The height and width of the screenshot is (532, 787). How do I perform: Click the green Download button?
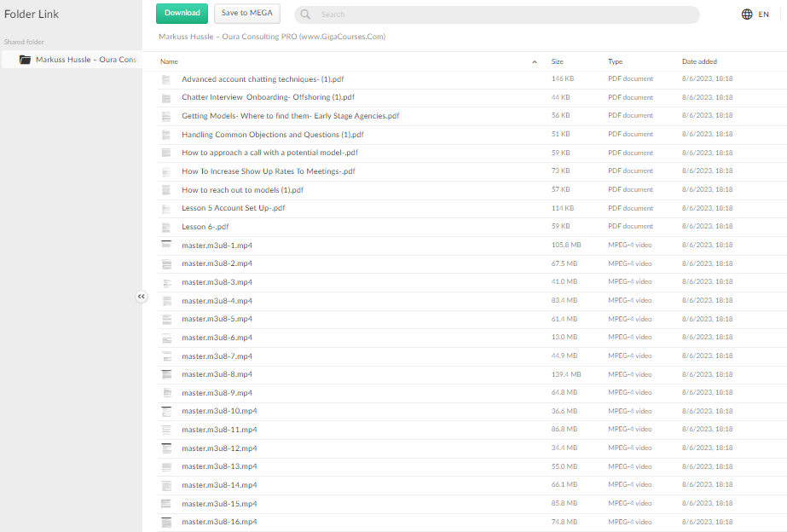[x=182, y=13]
